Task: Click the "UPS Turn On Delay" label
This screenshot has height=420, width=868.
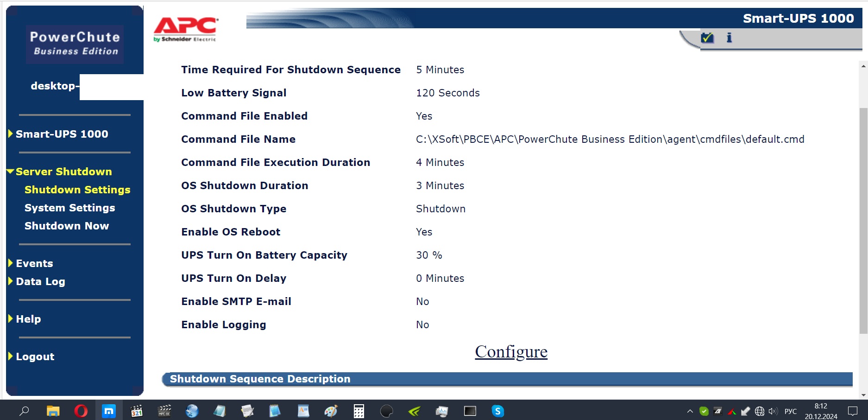Action: coord(234,278)
